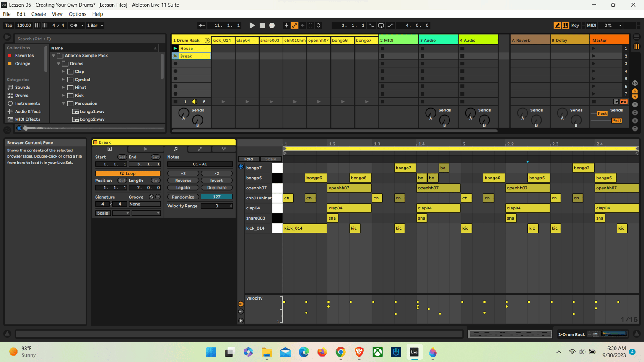The height and width of the screenshot is (362, 644).
Task: Click the Clip launch tab icon
Action: 110,149
